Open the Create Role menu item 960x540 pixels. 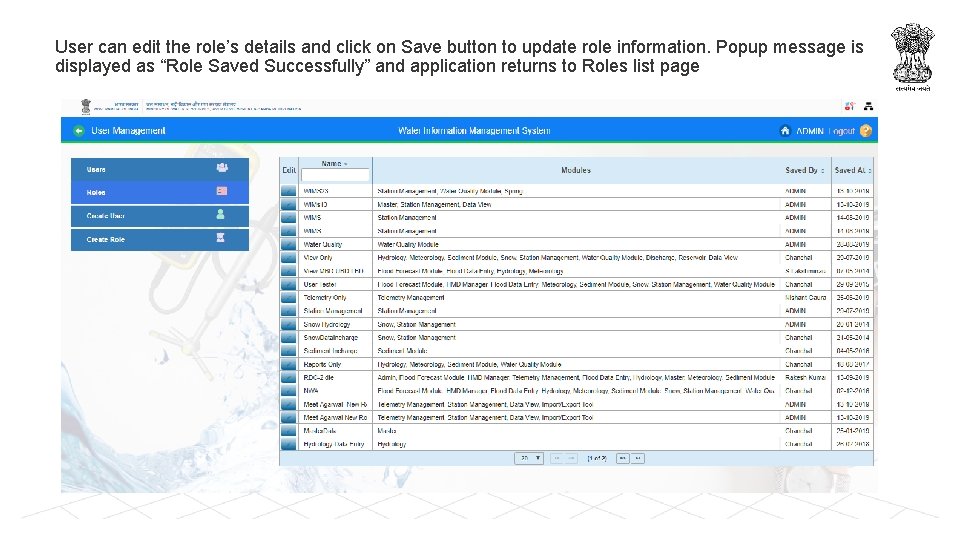point(160,239)
